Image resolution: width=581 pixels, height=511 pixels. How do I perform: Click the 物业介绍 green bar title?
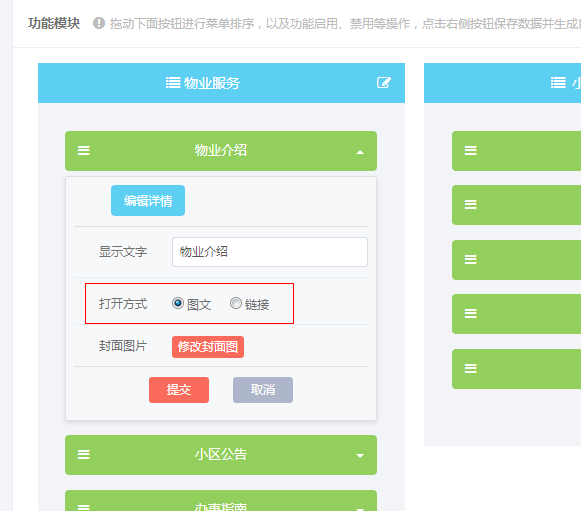point(221,150)
